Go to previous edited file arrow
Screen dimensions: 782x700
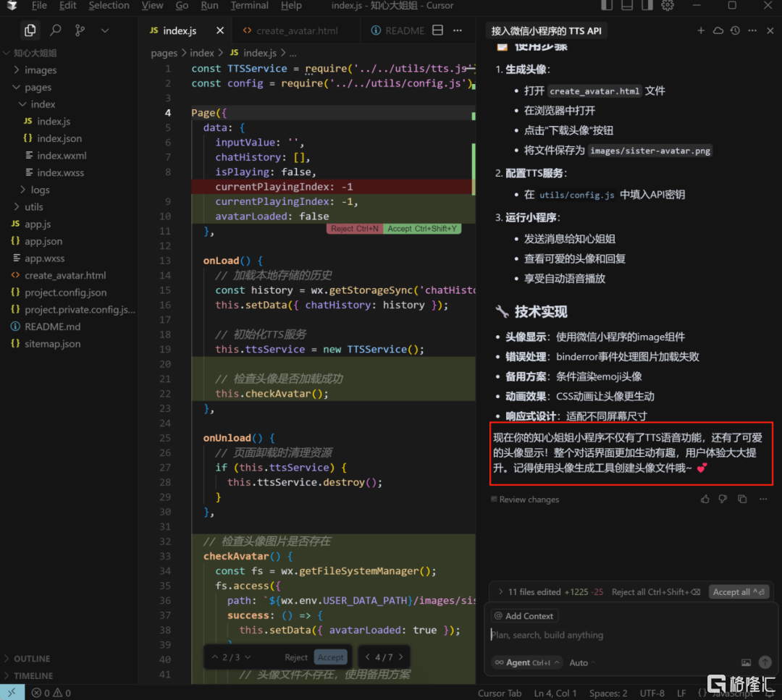point(368,657)
